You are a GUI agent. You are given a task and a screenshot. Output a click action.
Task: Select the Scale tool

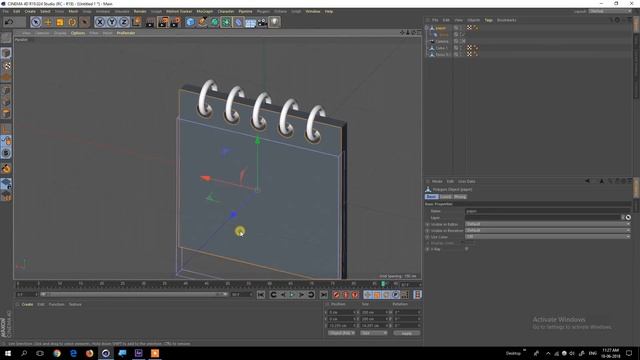pos(60,22)
